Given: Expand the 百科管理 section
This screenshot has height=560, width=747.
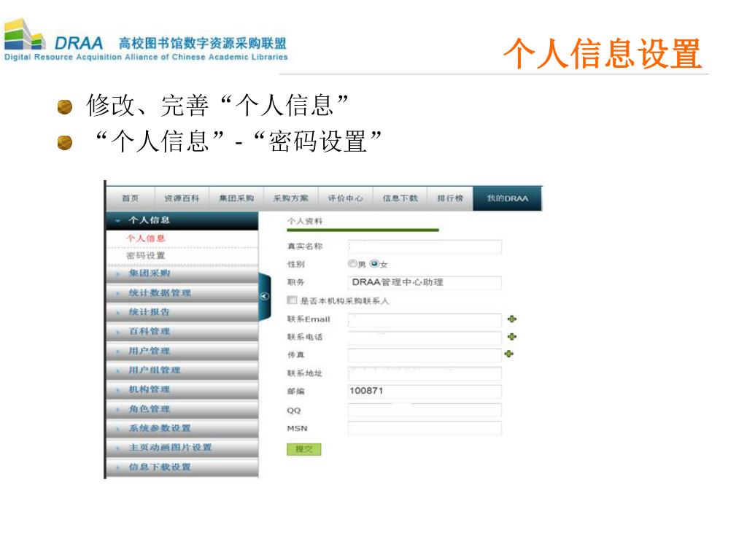Looking at the screenshot, I should click(182, 332).
